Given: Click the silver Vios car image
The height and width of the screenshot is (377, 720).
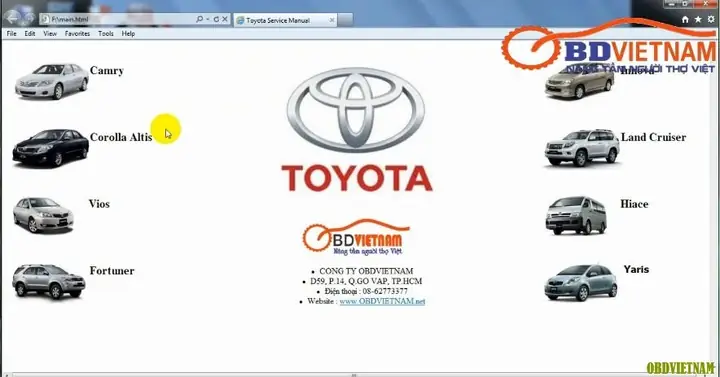Looking at the screenshot, I should point(43,215).
